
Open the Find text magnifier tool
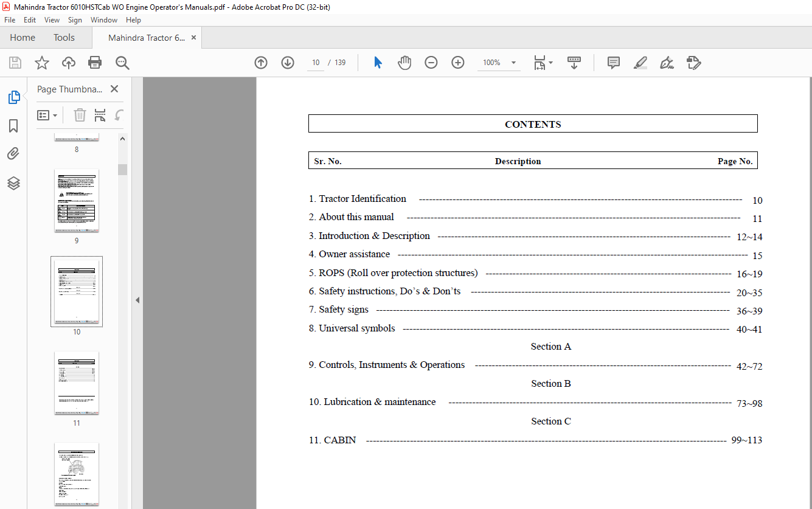[x=122, y=63]
